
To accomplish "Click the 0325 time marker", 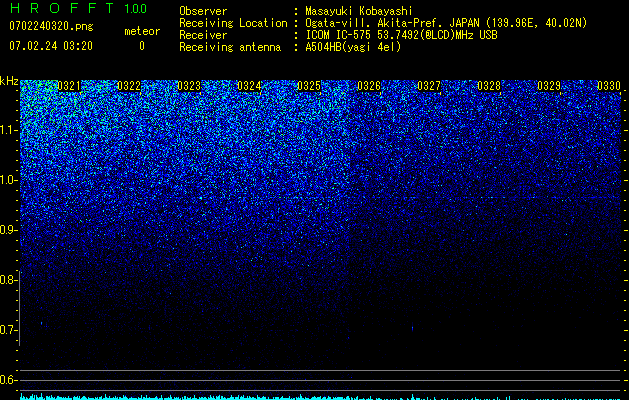I will tap(309, 86).
